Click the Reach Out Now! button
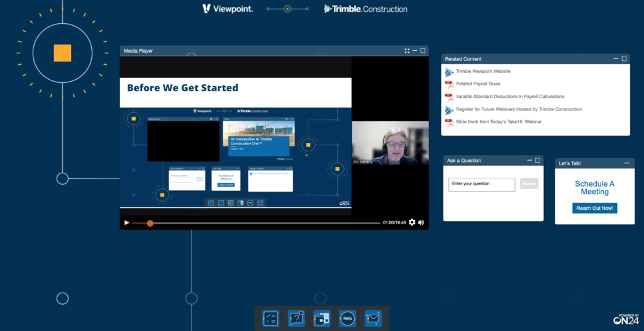 tap(595, 209)
